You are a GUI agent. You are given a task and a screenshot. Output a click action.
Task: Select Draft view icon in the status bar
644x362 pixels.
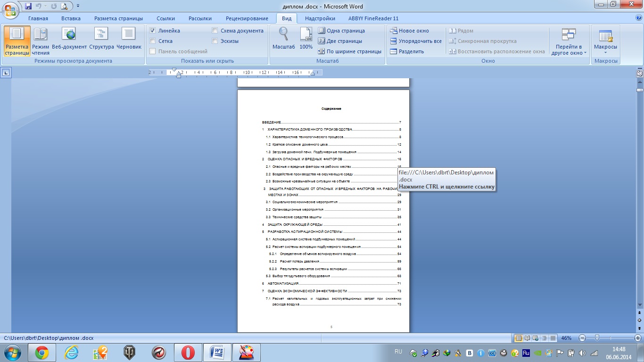(553, 338)
